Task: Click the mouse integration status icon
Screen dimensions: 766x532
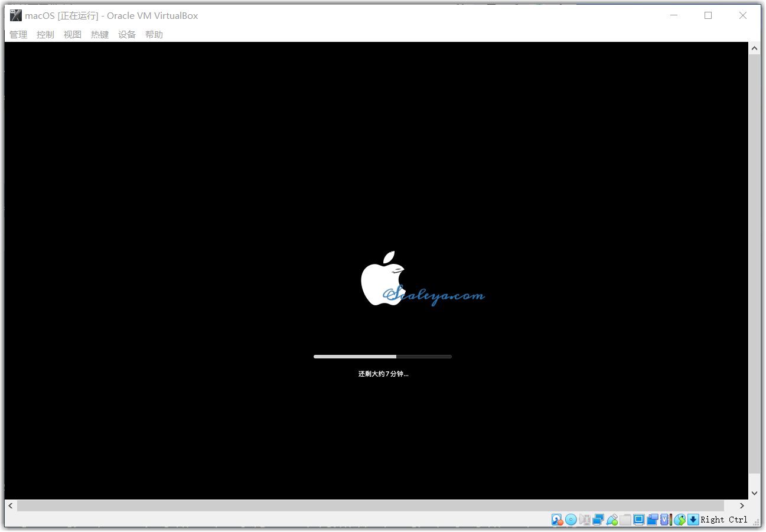Action: pos(680,520)
